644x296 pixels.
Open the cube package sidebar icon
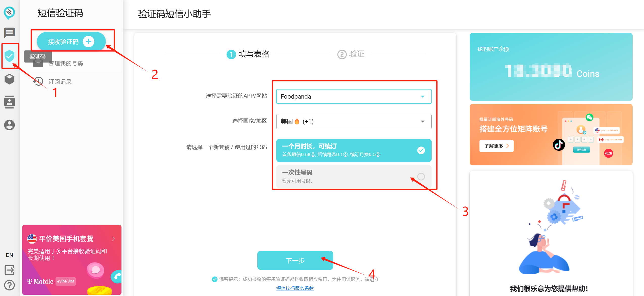click(9, 79)
